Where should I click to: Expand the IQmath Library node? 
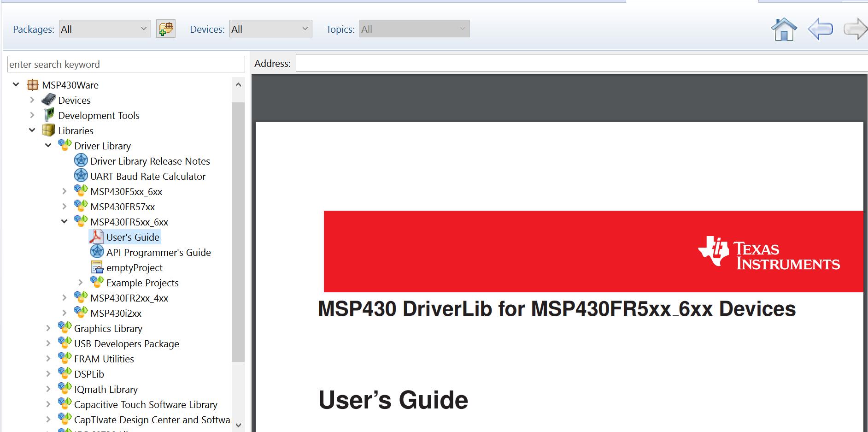pyautogui.click(x=48, y=389)
